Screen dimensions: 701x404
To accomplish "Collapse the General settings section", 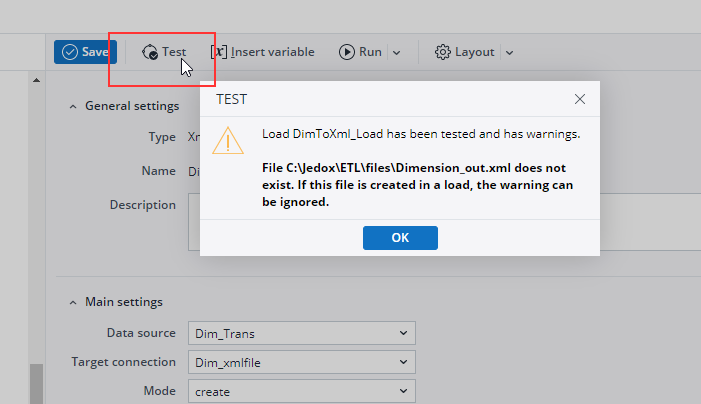I will coord(73,106).
